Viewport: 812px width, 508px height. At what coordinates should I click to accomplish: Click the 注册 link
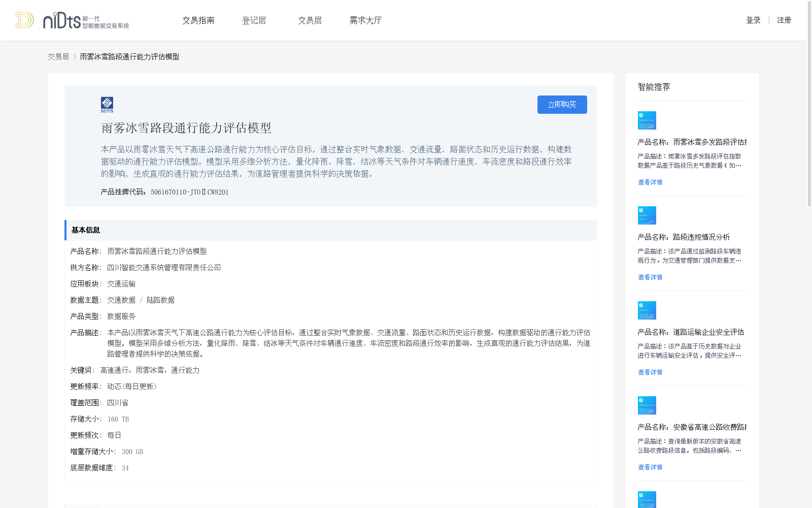[784, 20]
